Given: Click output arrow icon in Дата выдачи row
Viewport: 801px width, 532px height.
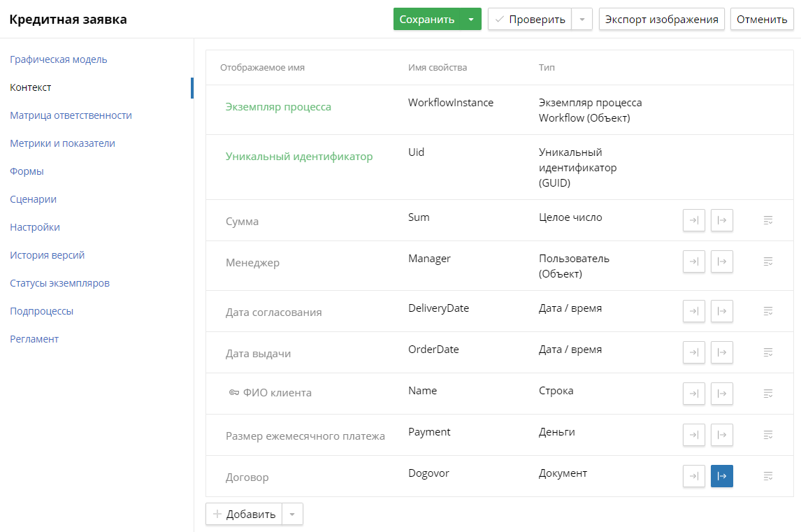Looking at the screenshot, I should click(721, 352).
